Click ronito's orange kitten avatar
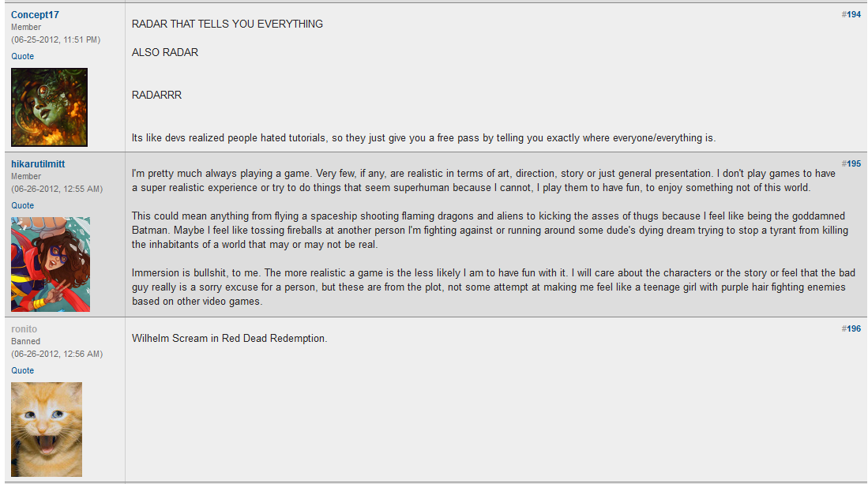The height and width of the screenshot is (484, 868). point(47,429)
